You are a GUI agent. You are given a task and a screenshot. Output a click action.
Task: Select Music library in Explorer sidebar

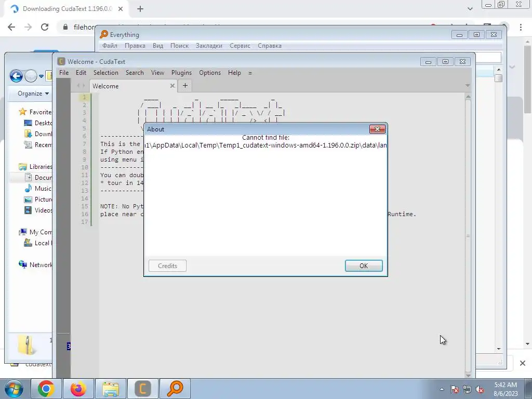coord(38,188)
